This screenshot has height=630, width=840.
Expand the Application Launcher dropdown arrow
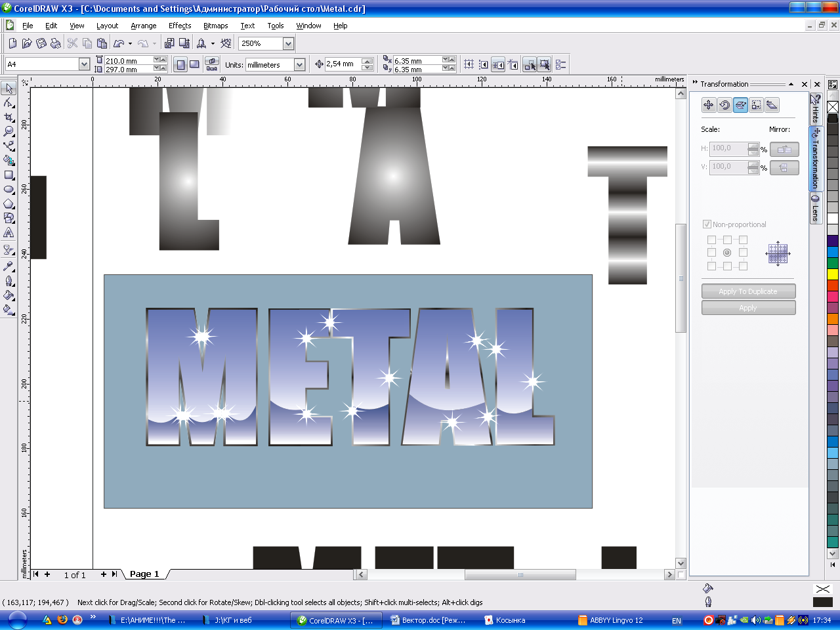(213, 43)
